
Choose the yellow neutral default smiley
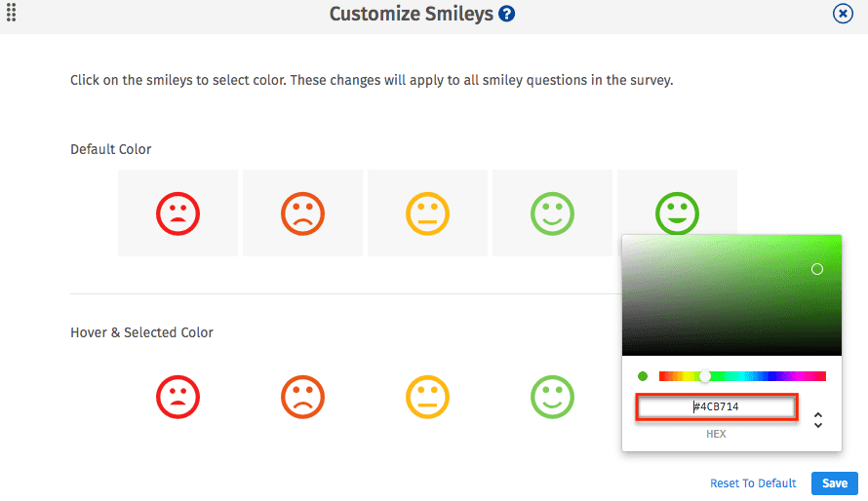pyautogui.click(x=427, y=213)
